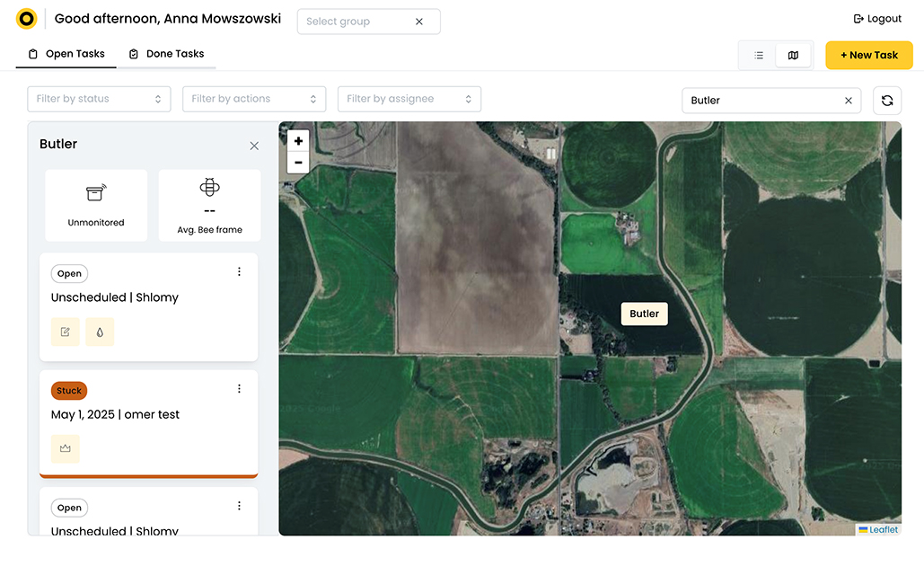Image resolution: width=924 pixels, height=584 pixels.
Task: Click the Unmonitored hive status card
Action: click(x=96, y=205)
